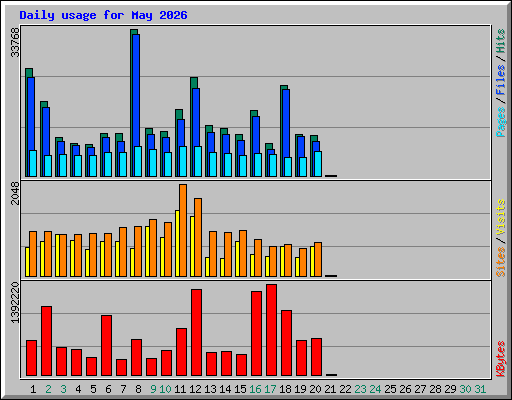Click day 15 on the x-axis
This screenshot has height=400, width=512.
[240, 389]
